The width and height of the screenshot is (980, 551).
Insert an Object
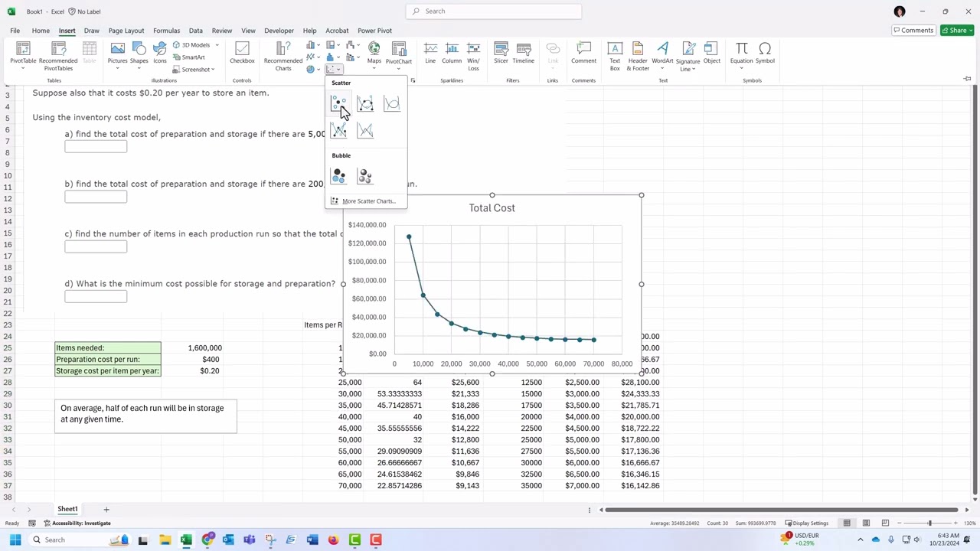coord(711,54)
